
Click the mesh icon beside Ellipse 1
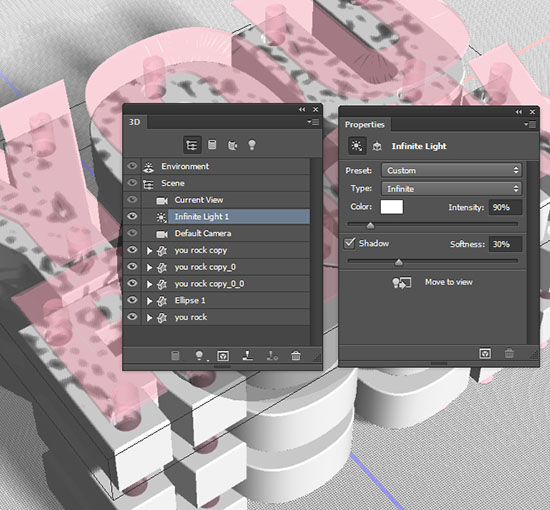tap(162, 301)
